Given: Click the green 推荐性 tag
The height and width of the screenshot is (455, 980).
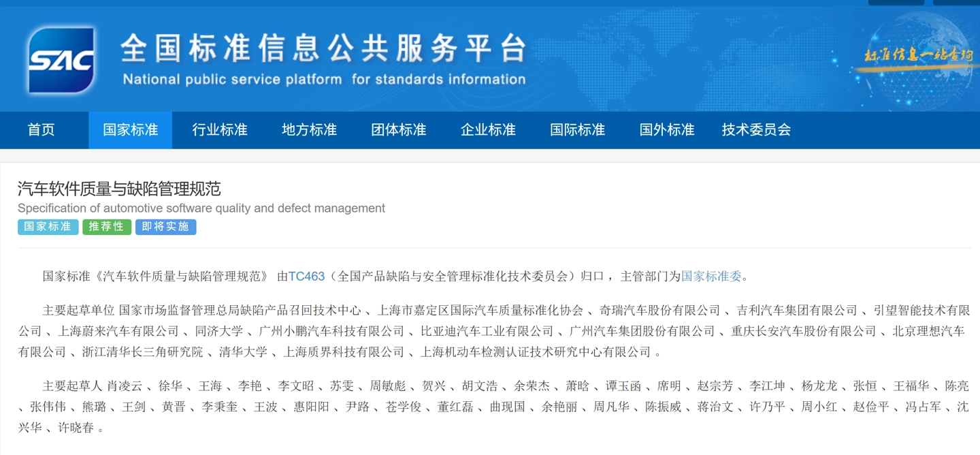Looking at the screenshot, I should pos(107,227).
